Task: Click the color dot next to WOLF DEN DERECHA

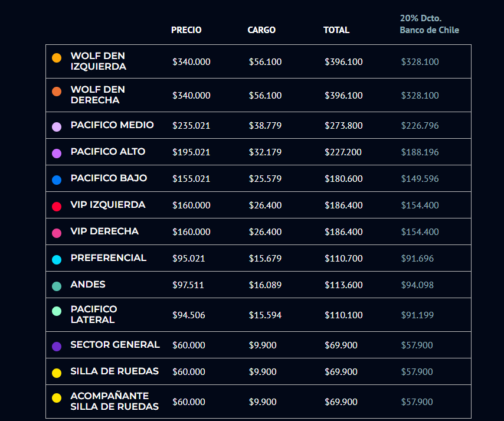Action: [x=57, y=92]
